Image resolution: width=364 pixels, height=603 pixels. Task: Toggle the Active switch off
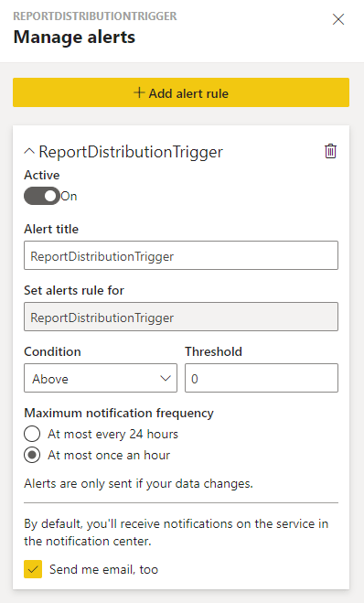tap(42, 196)
